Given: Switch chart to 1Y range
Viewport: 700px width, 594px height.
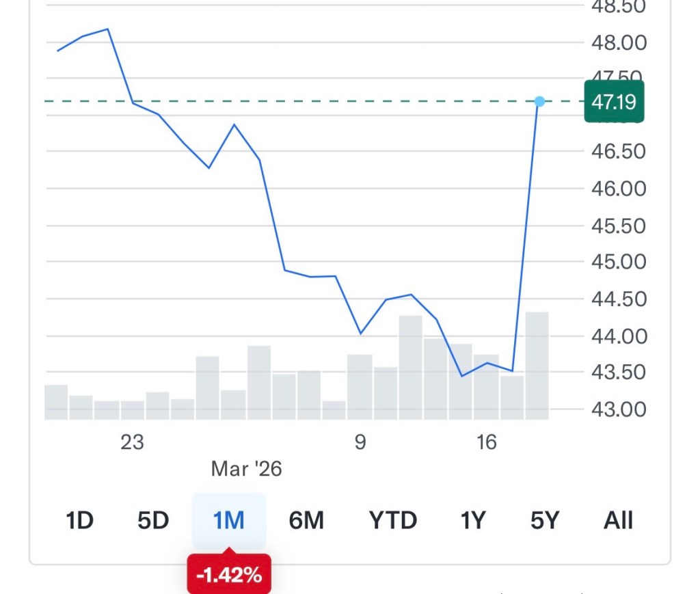Looking at the screenshot, I should click(472, 521).
